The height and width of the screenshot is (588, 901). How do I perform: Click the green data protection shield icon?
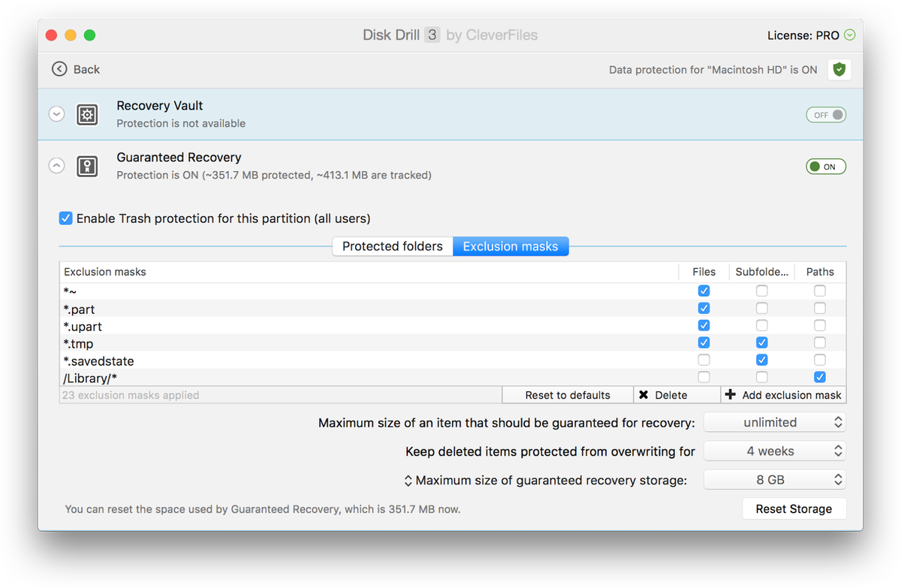[x=839, y=69]
